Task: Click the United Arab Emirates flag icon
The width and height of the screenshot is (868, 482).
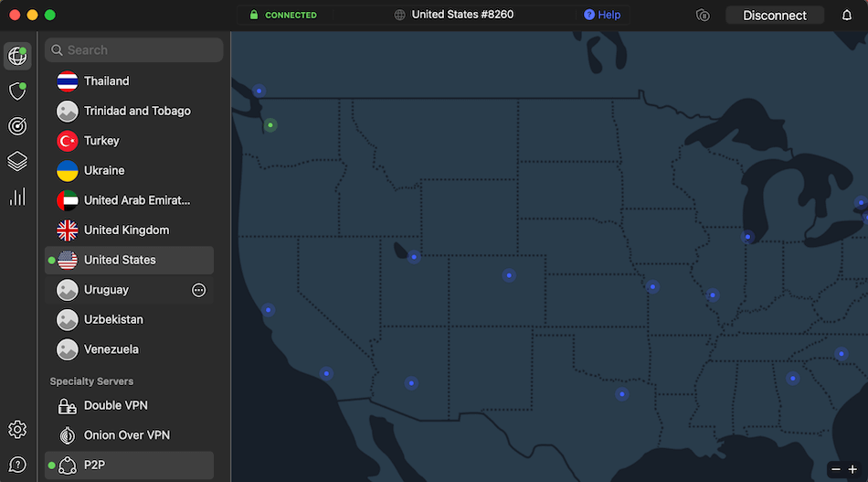Action: pyautogui.click(x=67, y=200)
